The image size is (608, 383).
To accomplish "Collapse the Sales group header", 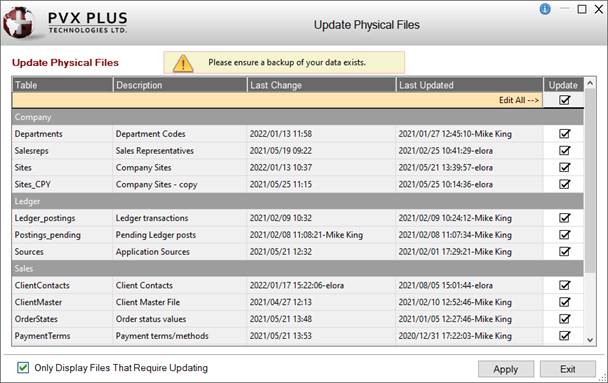I will pyautogui.click(x=297, y=268).
